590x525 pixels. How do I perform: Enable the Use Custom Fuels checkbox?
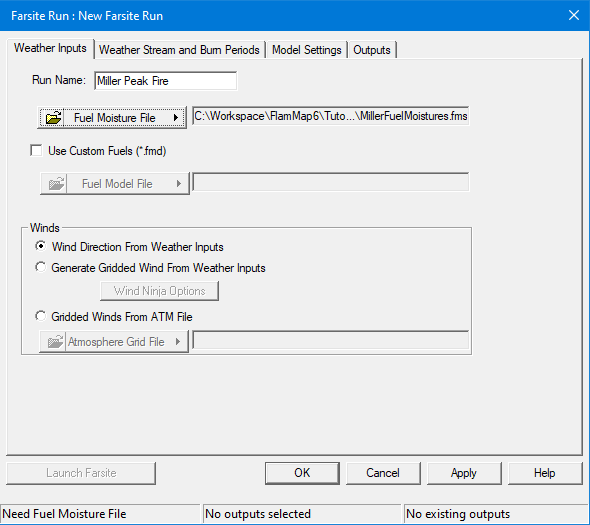36,151
